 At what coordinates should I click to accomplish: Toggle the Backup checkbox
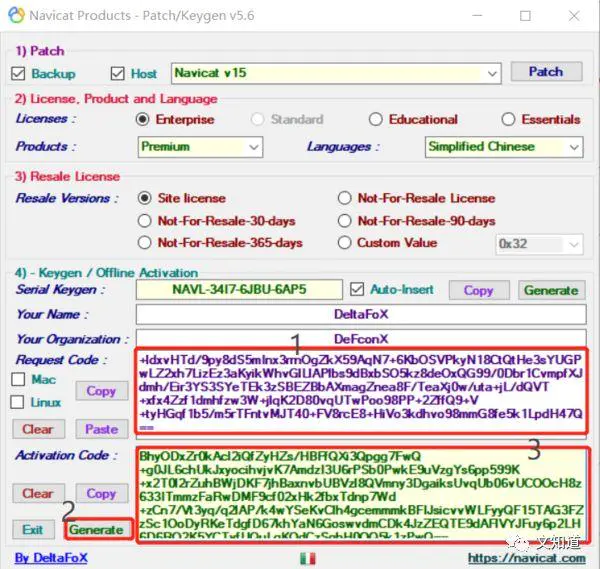[x=18, y=73]
